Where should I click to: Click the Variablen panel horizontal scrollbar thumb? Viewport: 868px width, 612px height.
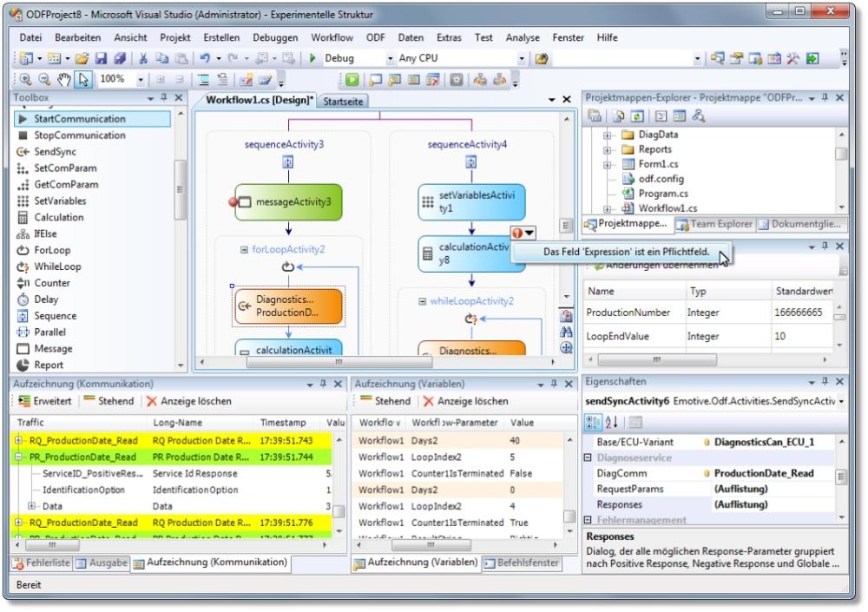pos(431,545)
